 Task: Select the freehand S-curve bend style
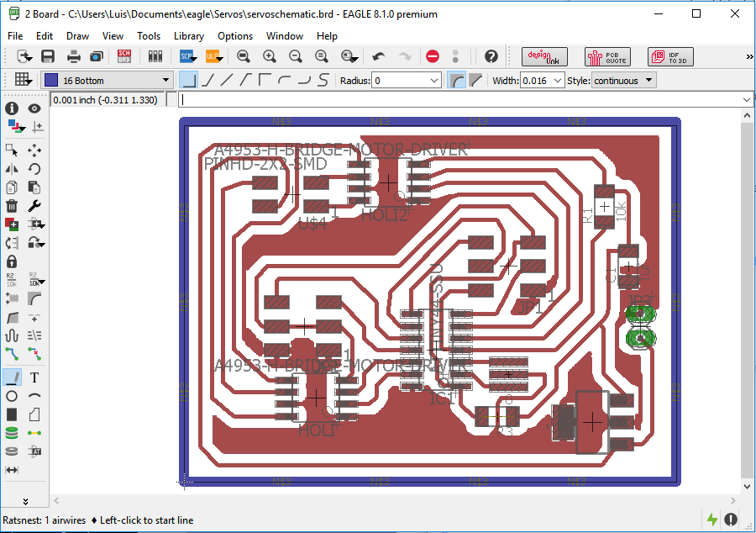coord(323,80)
